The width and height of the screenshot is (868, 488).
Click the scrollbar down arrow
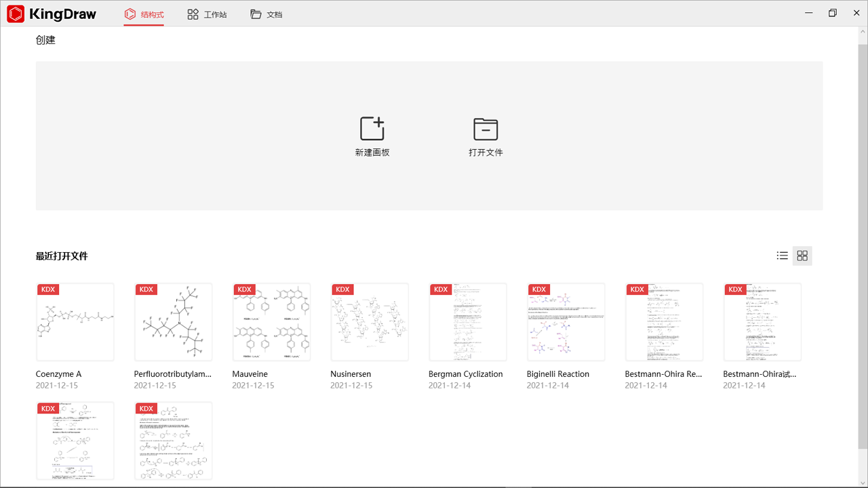(863, 483)
